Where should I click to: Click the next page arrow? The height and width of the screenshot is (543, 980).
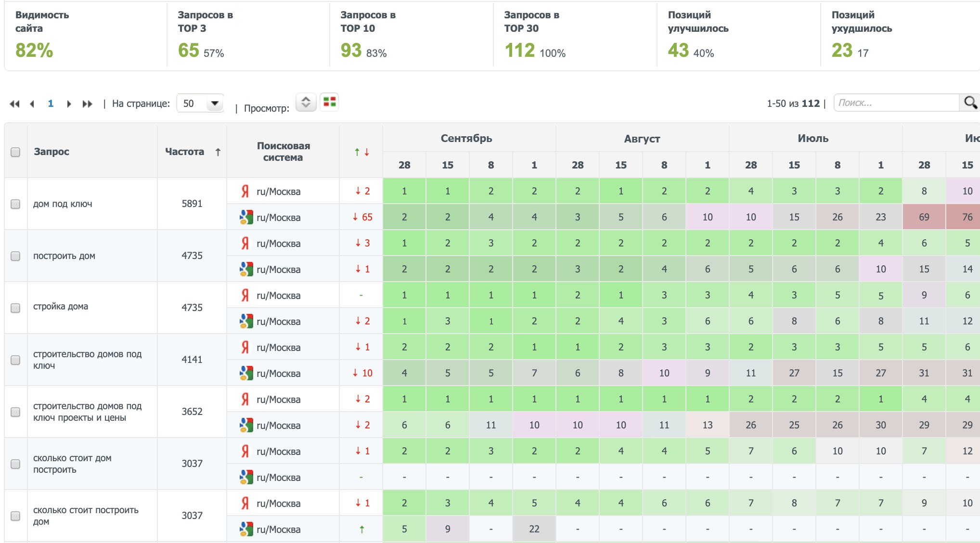[x=69, y=103]
